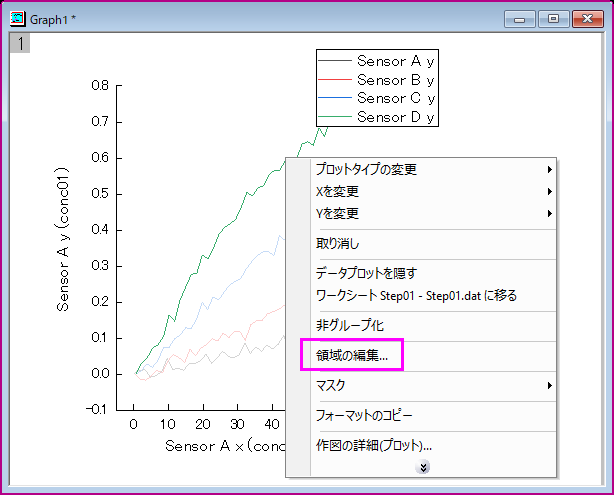Choose 取り消し from the context menu
614x495 pixels.
click(421, 244)
